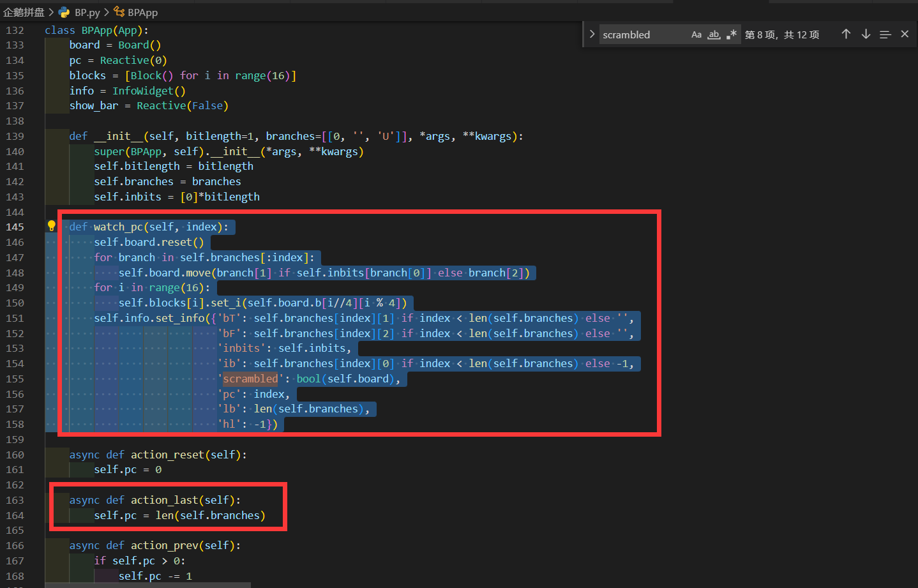Click the class symbol icon before BPApp
The width and height of the screenshot is (918, 588).
(119, 12)
